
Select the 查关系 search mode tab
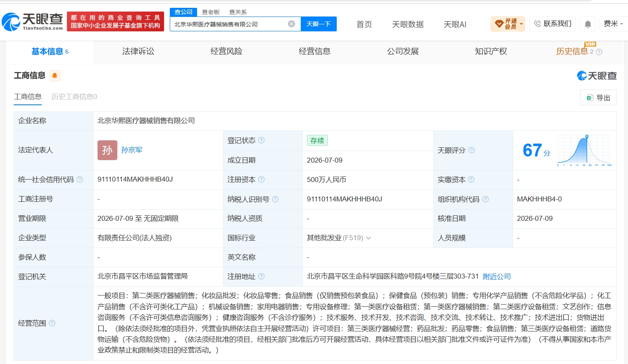point(238,12)
